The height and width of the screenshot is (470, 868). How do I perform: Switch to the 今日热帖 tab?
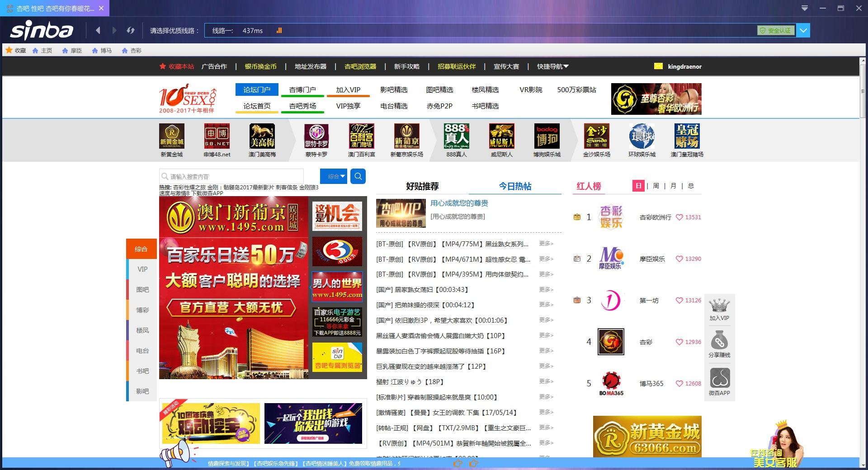coord(515,186)
